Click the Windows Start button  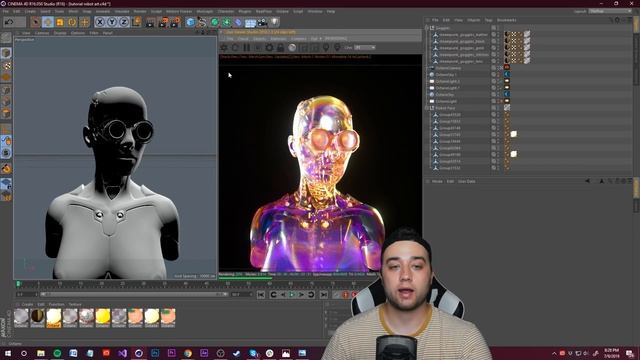click(8, 353)
